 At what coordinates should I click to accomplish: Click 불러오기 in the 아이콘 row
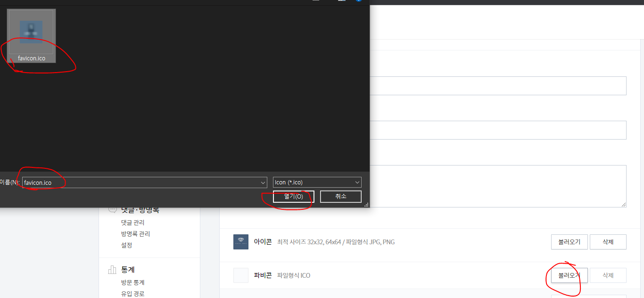pyautogui.click(x=569, y=242)
